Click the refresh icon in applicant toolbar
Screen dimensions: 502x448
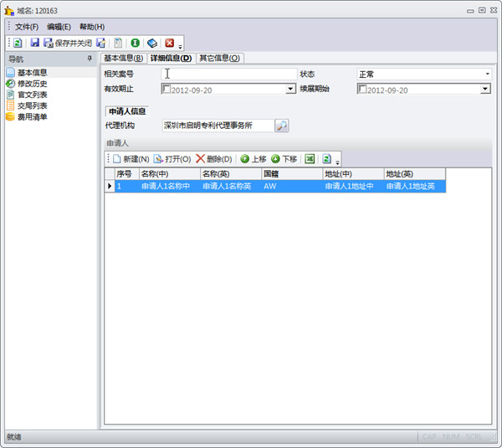[327, 159]
